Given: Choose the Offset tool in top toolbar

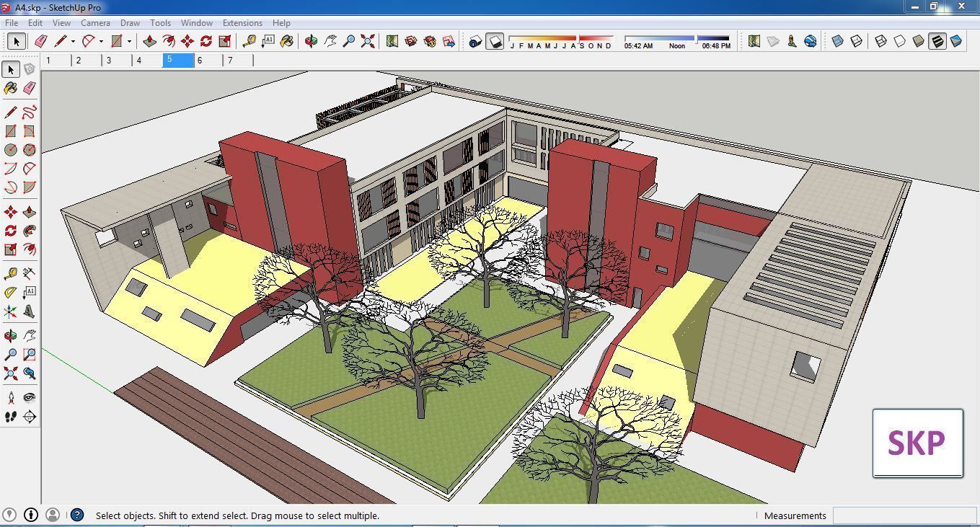Looking at the screenshot, I should pos(168,41).
